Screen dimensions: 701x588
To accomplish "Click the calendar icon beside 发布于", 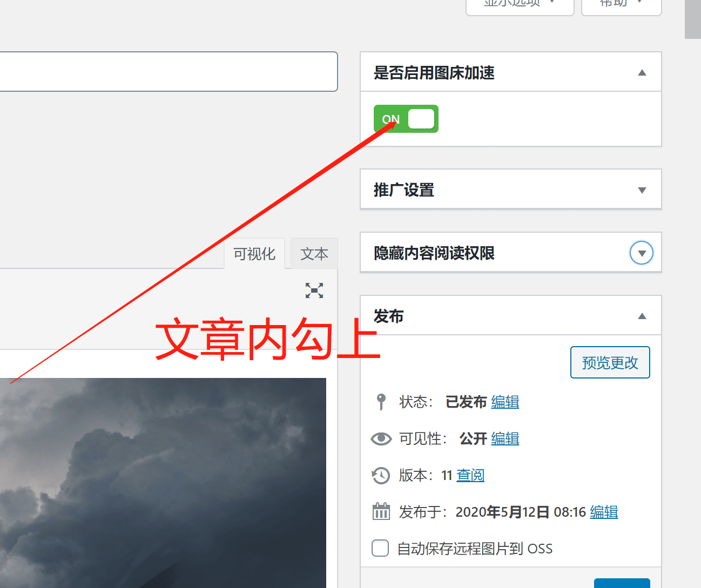I will tap(381, 512).
